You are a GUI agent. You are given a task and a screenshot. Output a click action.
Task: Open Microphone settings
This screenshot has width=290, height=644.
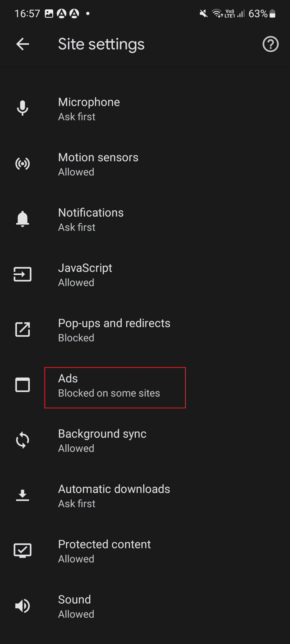[145, 109]
